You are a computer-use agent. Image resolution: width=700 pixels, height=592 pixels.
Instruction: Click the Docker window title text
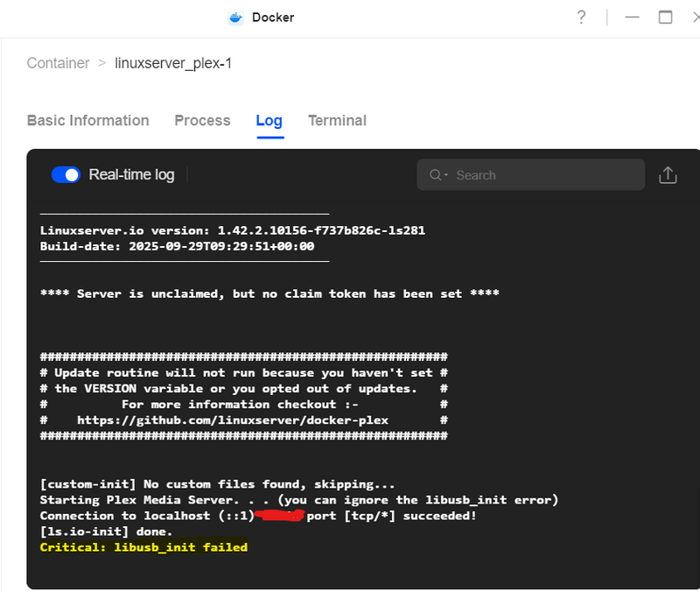tap(273, 18)
